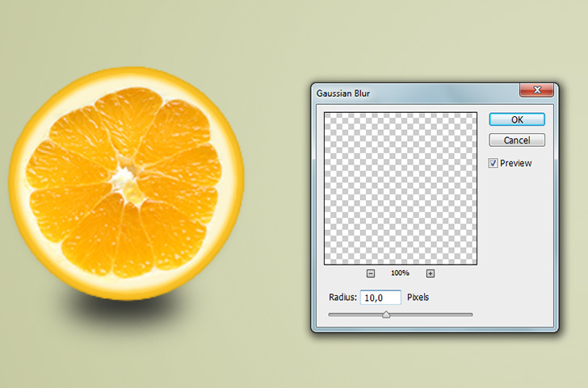Click the Radius slider handle
The width and height of the screenshot is (588, 388).
tap(386, 315)
